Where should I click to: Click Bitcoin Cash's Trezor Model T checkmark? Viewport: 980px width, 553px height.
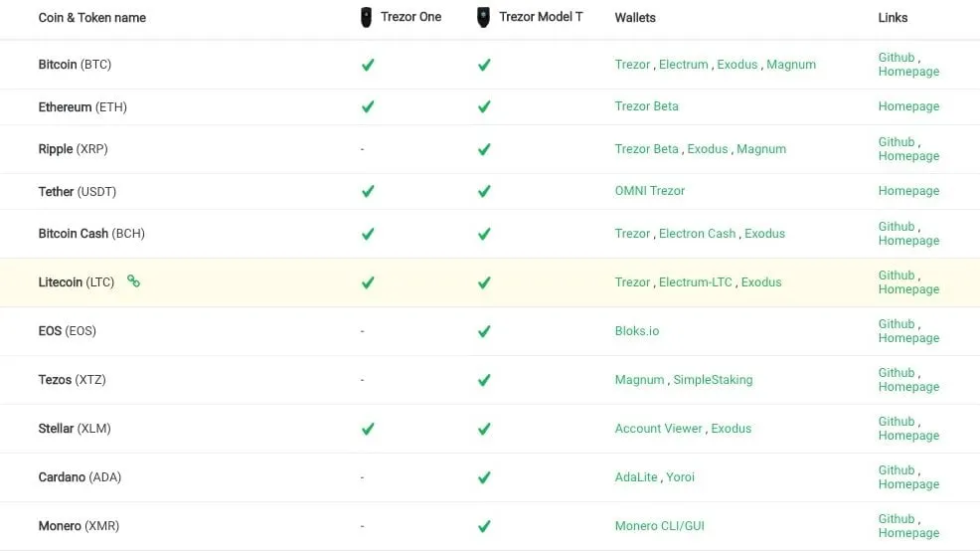484,234
